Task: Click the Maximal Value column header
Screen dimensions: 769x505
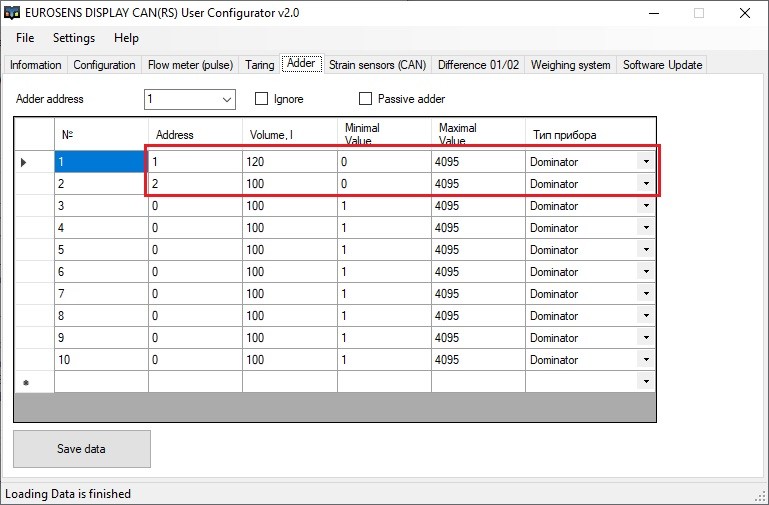Action: tap(477, 134)
